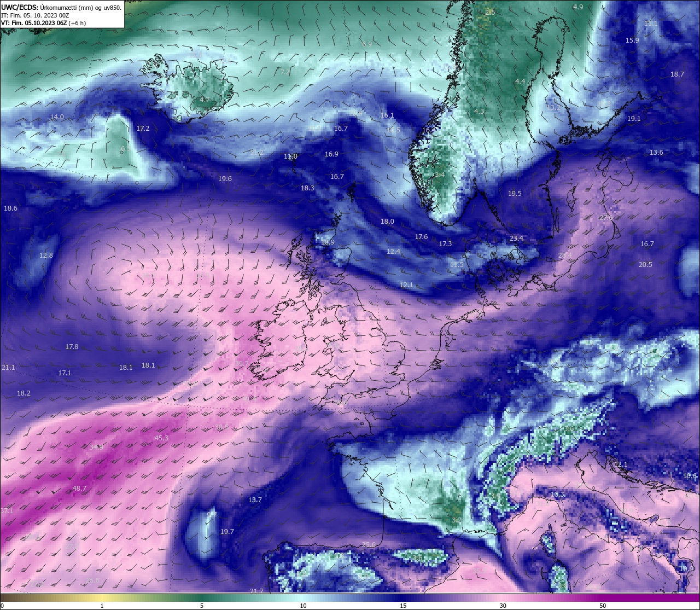This screenshot has width=700, height=610.
Task: Click the 34.9 value in the magenta band
Action: (x=96, y=447)
